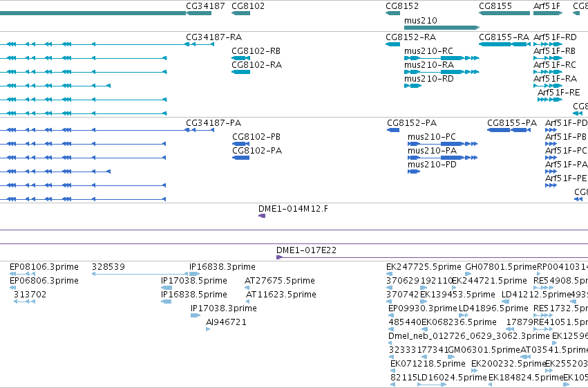The height and width of the screenshot is (388, 588).
Task: Click the CG34187-RA transcript label
Action: pos(214,37)
